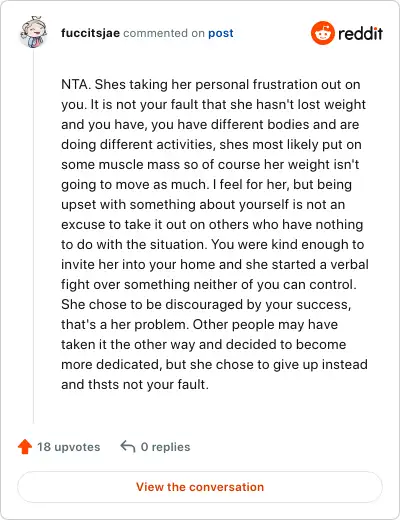Click the fuccitsjae avatar image
Screen dimensions: 400x520
point(33,32)
